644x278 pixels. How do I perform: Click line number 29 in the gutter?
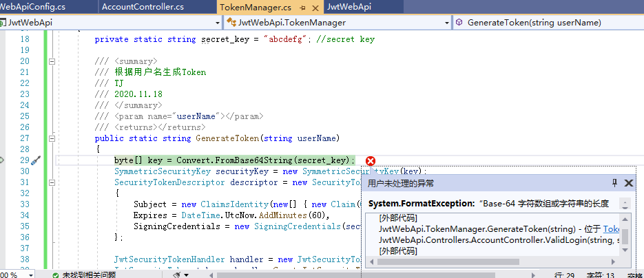point(24,160)
